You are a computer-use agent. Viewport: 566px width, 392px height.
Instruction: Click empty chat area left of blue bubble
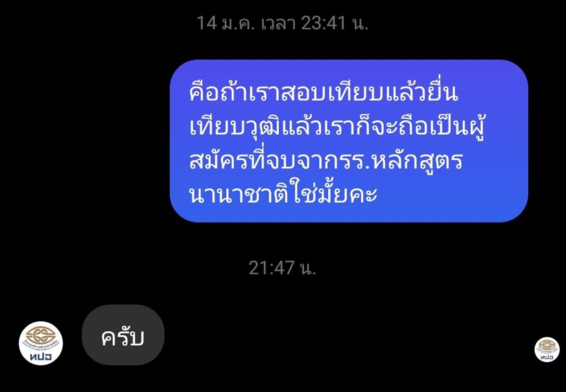pyautogui.click(x=85, y=141)
